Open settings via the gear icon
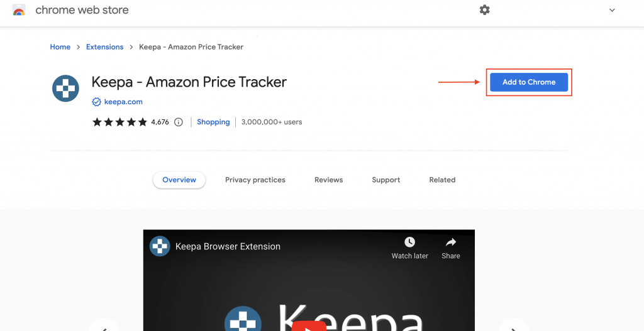This screenshot has width=644, height=331. (484, 10)
